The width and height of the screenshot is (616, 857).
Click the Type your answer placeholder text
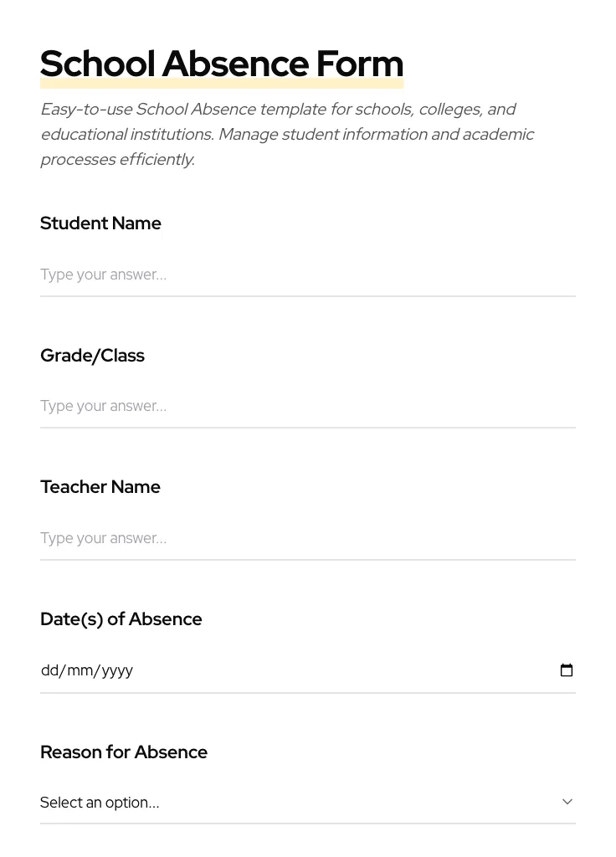coord(103,275)
